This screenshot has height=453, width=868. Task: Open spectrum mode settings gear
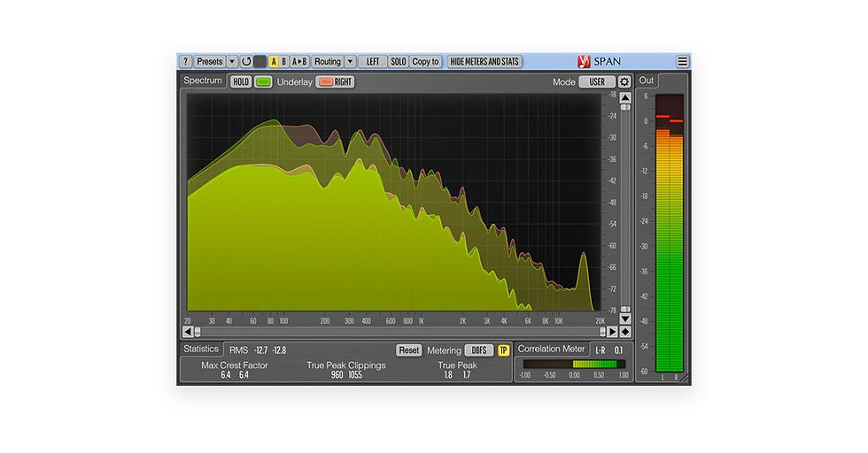pyautogui.click(x=624, y=82)
